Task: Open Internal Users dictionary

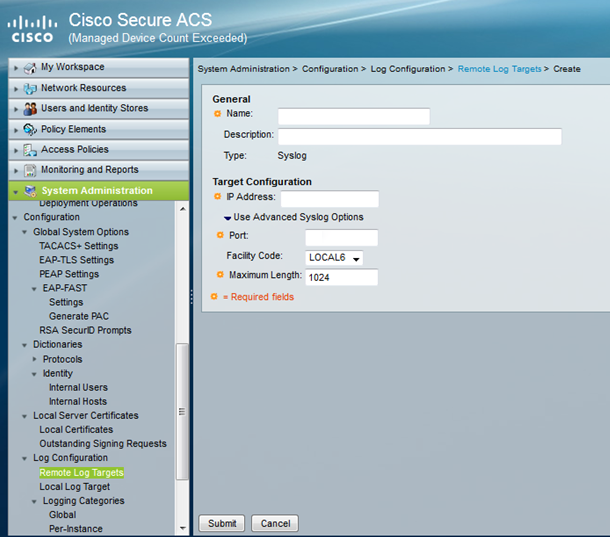Action: click(78, 388)
